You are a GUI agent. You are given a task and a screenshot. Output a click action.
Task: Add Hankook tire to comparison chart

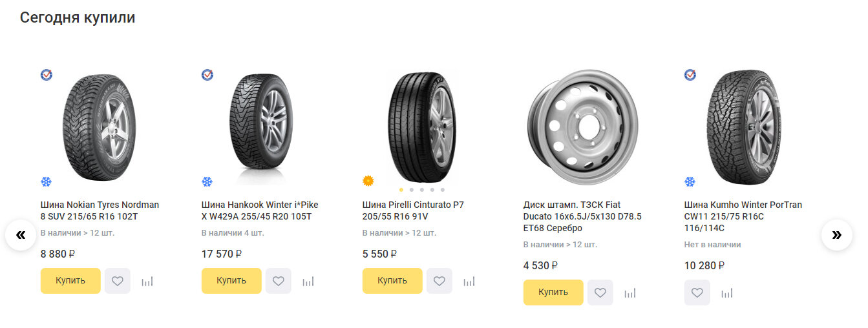tap(308, 282)
